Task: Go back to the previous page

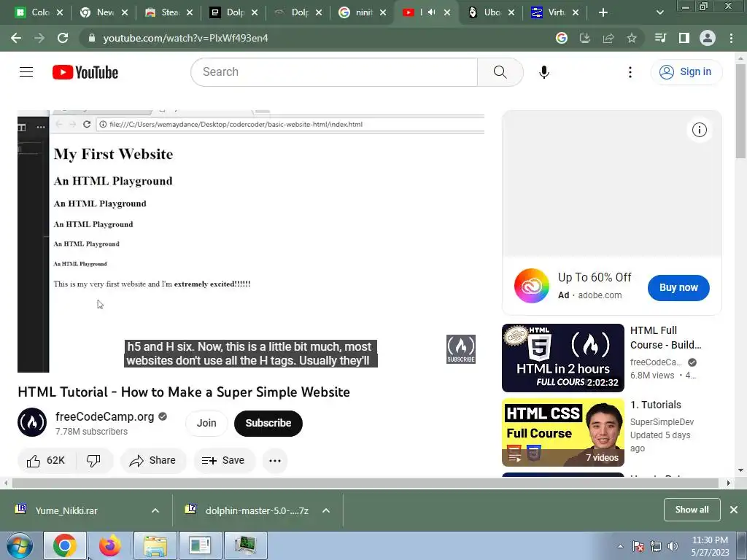Action: tap(16, 38)
